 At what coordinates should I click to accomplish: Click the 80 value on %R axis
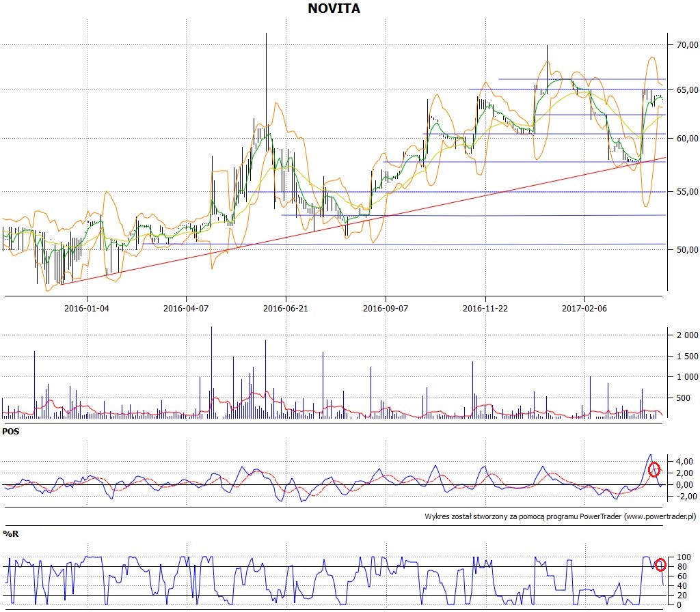[x=682, y=567]
